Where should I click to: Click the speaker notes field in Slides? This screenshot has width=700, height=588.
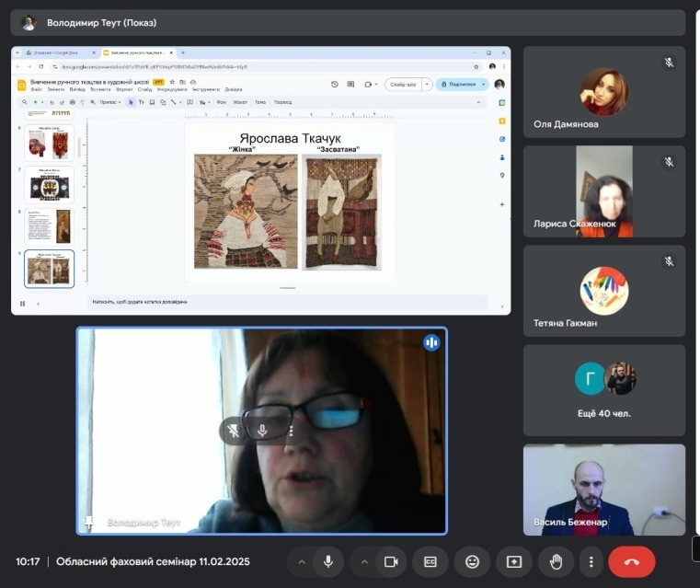tap(288, 302)
